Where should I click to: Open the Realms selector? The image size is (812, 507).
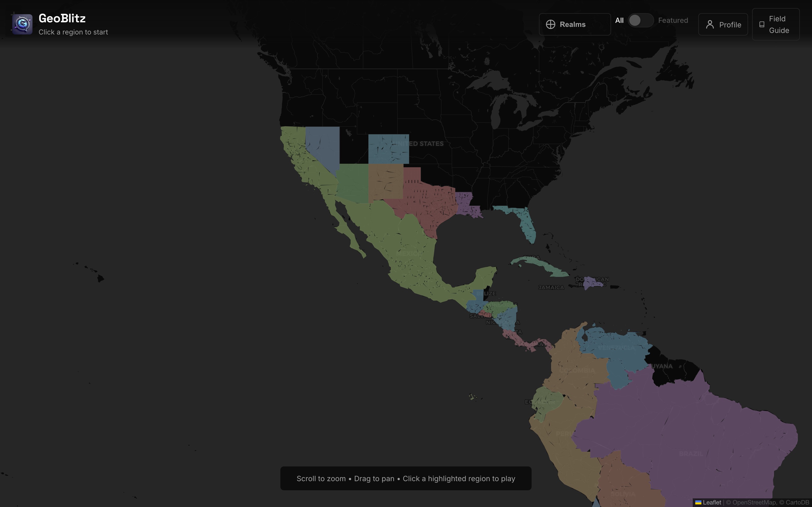click(574, 25)
